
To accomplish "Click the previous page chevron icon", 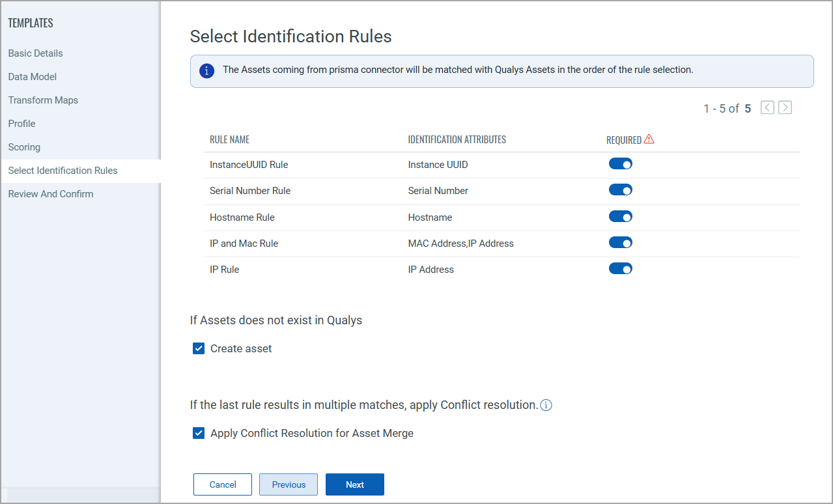I will click(767, 107).
